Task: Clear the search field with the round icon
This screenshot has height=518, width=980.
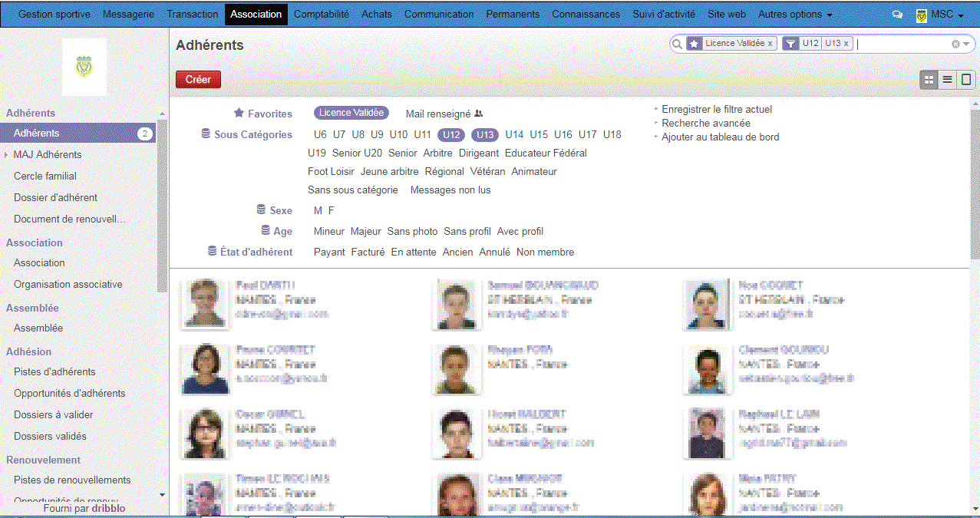Action: [955, 45]
